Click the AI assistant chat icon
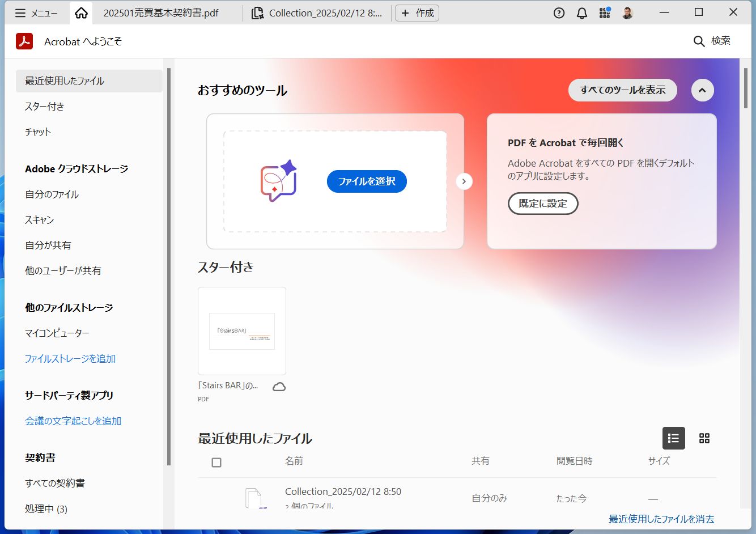The image size is (756, 534). [x=278, y=181]
